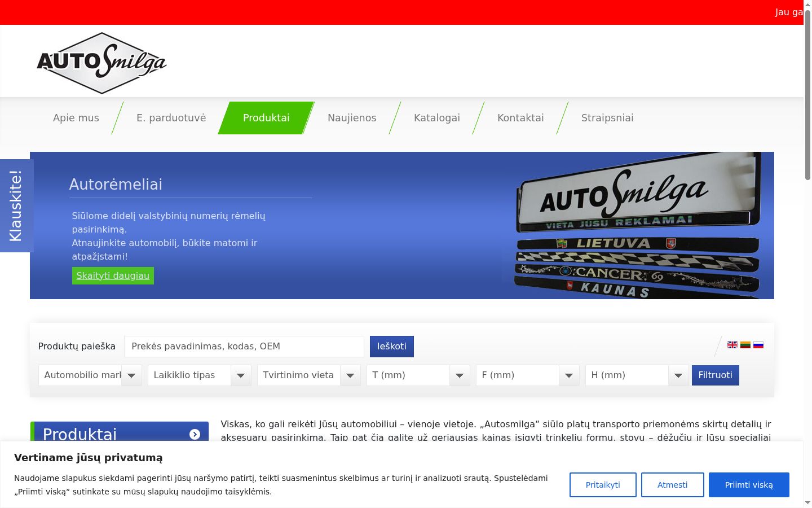Viewport: 812px width, 508px height.
Task: Expand the Laikiklio tipas dropdown
Action: point(200,375)
